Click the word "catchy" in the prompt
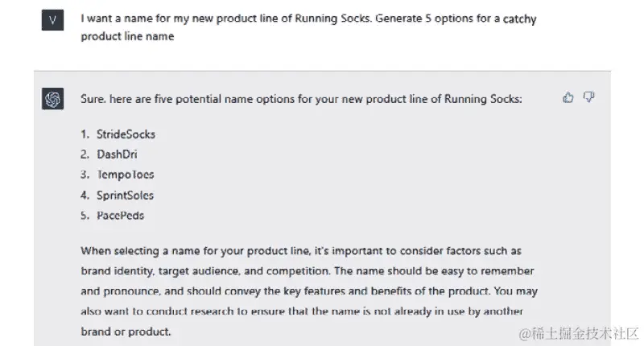 point(520,19)
